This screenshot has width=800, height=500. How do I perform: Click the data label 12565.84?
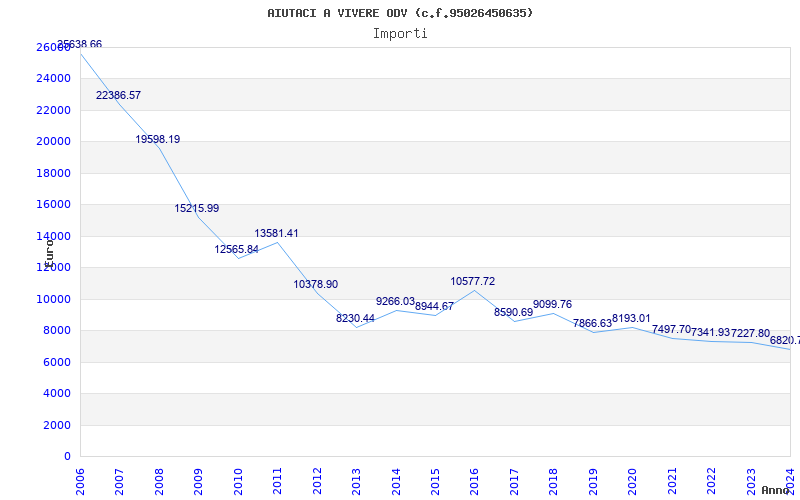tap(236, 249)
